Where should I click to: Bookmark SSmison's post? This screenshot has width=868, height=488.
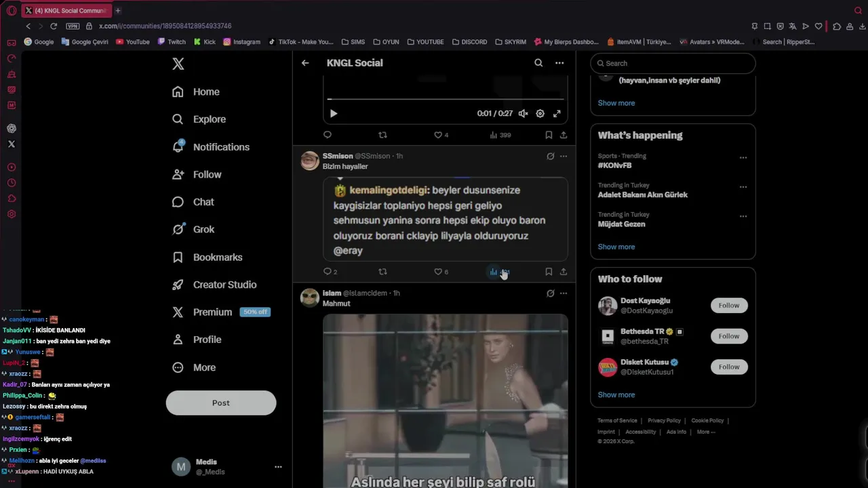click(x=549, y=272)
